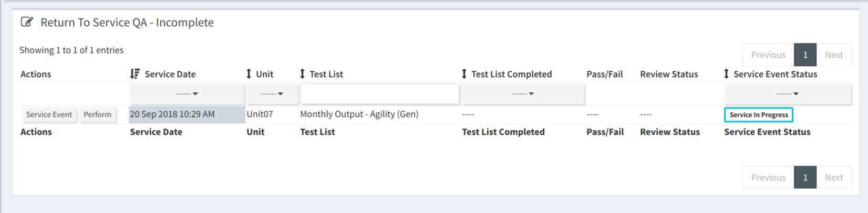868x213 pixels.
Task: Click the edit pencil icon beside the title
Action: point(27,22)
